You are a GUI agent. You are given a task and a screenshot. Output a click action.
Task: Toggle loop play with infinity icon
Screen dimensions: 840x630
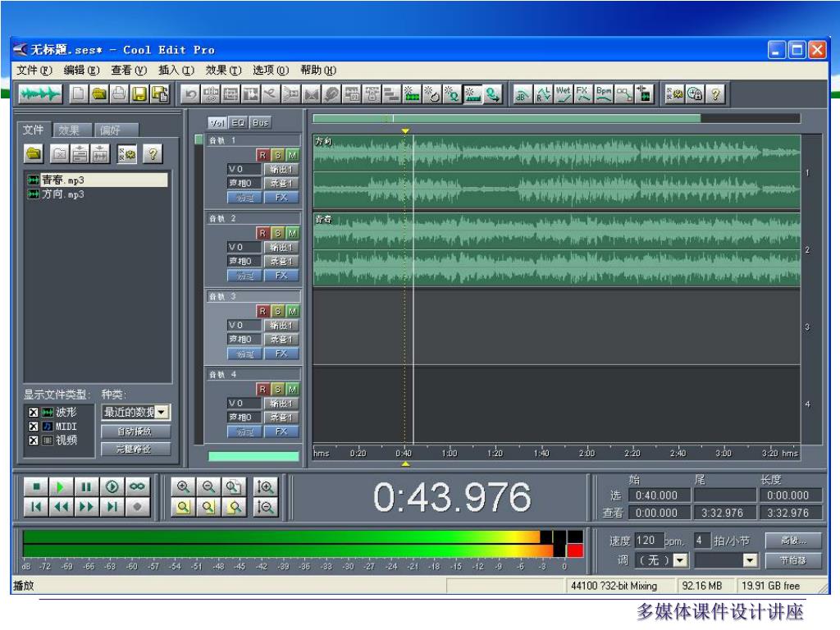137,487
